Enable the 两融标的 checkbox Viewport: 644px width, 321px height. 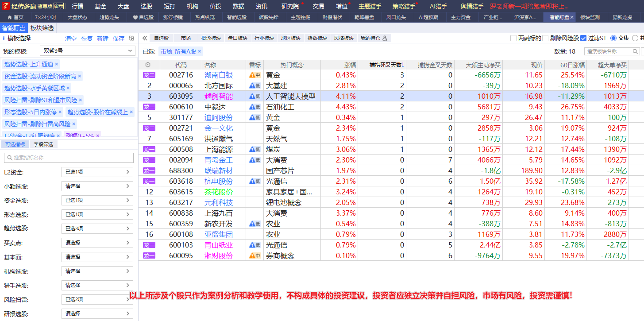coord(513,38)
